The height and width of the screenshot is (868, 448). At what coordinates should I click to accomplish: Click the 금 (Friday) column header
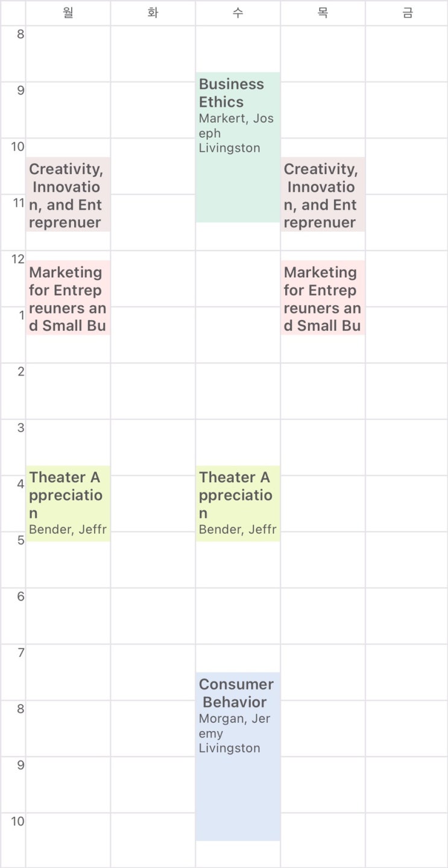pos(408,13)
